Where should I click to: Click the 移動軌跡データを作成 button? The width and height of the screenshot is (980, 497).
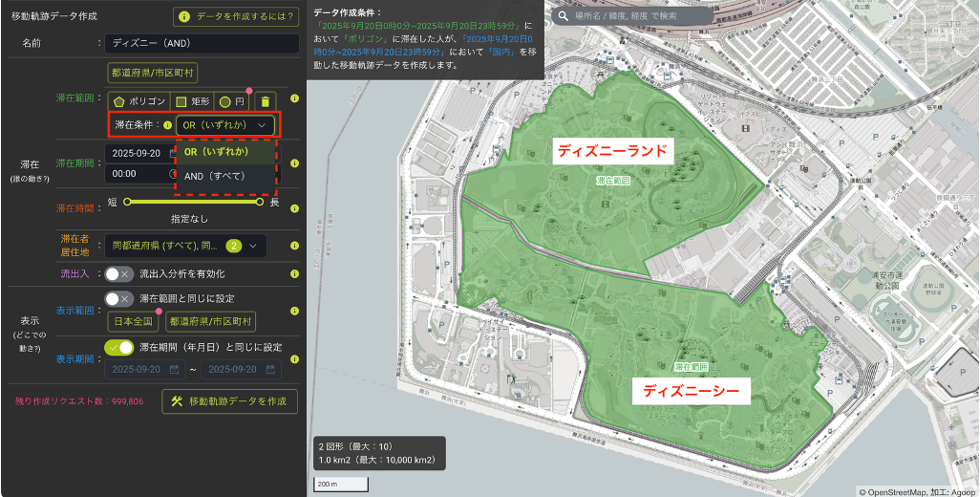coord(229,401)
